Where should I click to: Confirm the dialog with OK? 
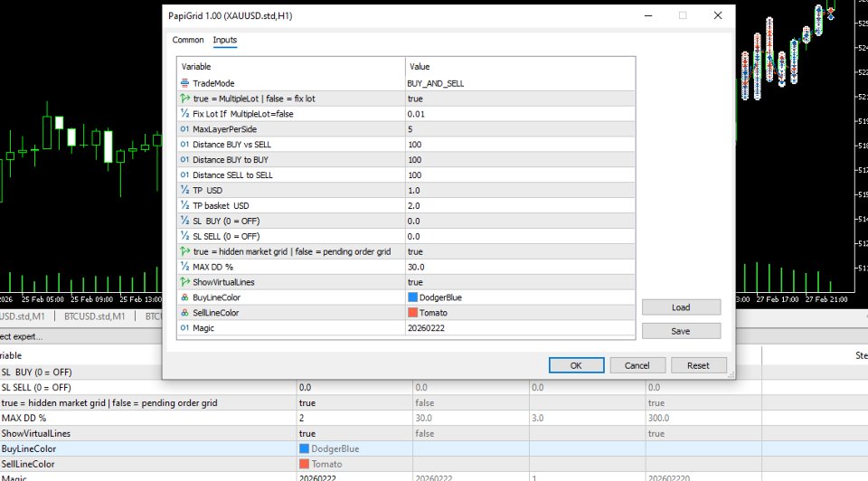(576, 365)
